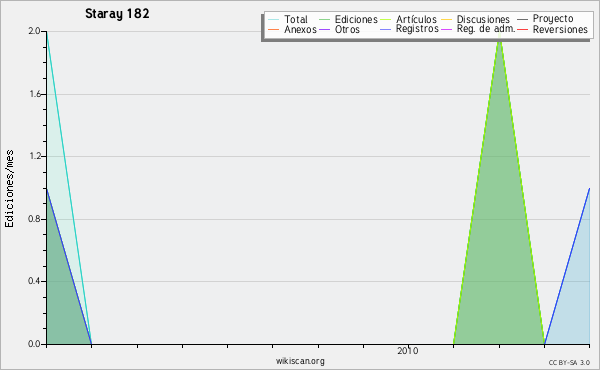
Task: Click the 'Total' legend entry
Action: (x=296, y=19)
